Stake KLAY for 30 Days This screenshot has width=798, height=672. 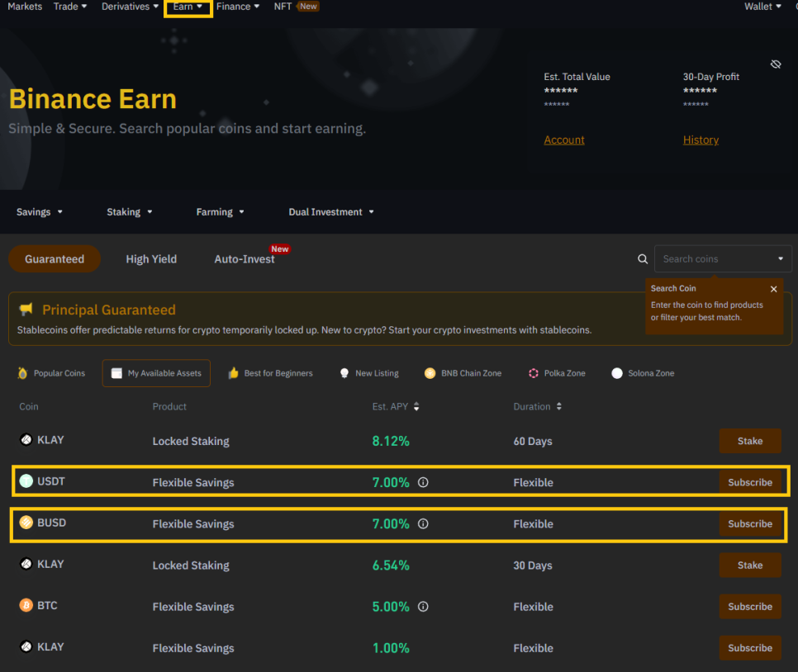pos(750,566)
